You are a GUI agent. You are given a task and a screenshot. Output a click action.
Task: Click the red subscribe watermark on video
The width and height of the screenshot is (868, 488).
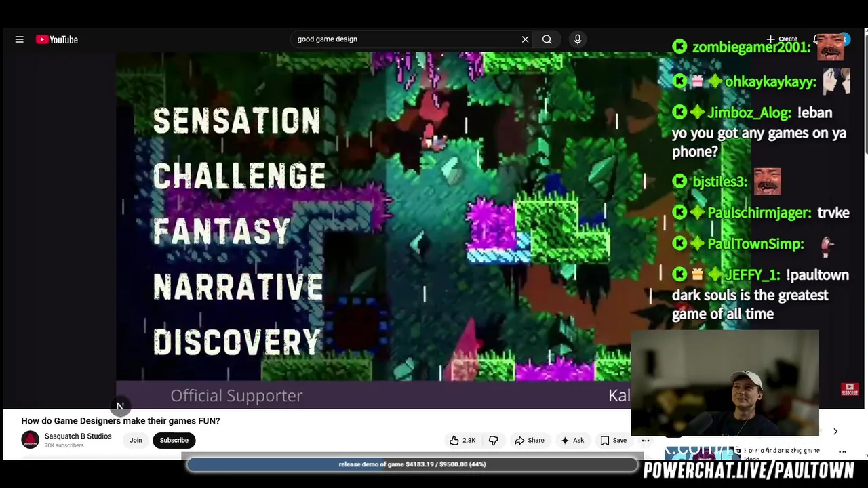point(850,390)
